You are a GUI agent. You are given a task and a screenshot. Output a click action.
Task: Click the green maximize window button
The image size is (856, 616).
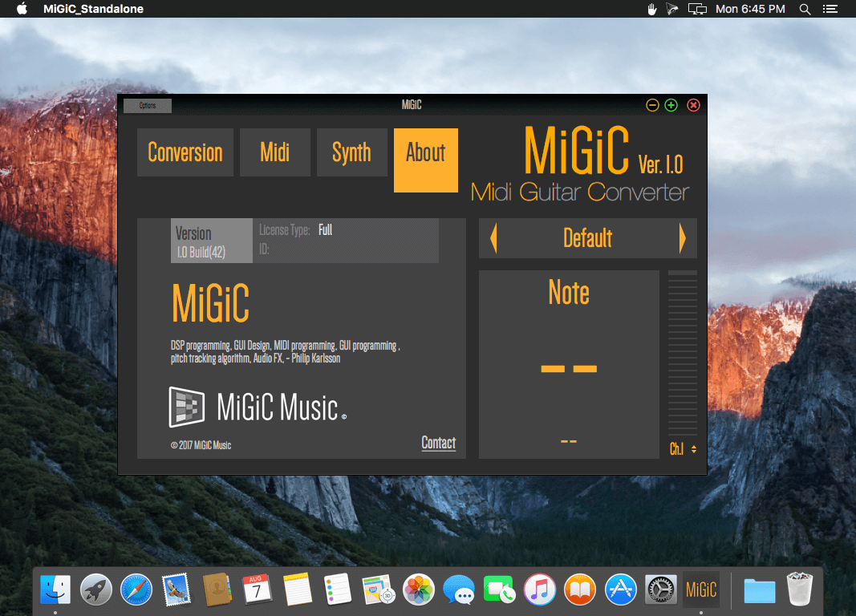click(671, 105)
